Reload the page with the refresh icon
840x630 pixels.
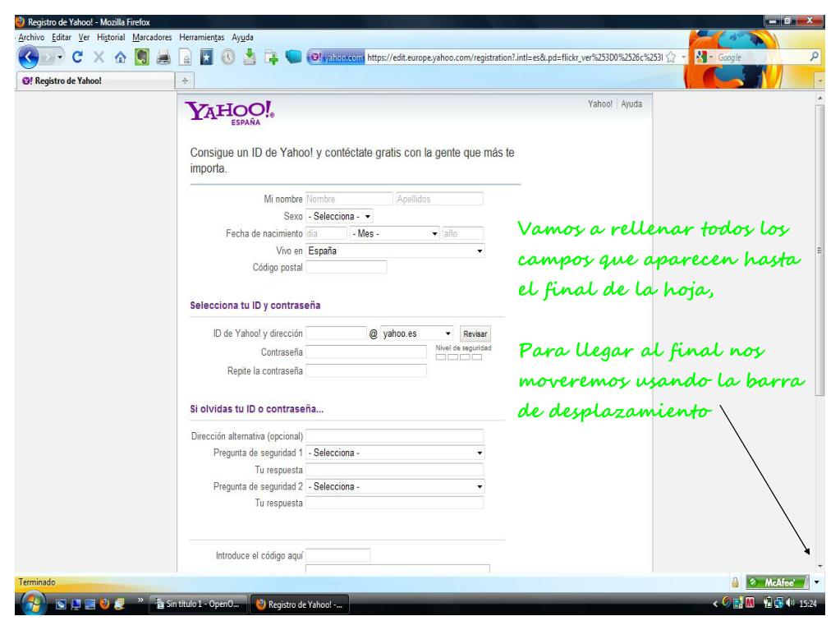[77, 57]
